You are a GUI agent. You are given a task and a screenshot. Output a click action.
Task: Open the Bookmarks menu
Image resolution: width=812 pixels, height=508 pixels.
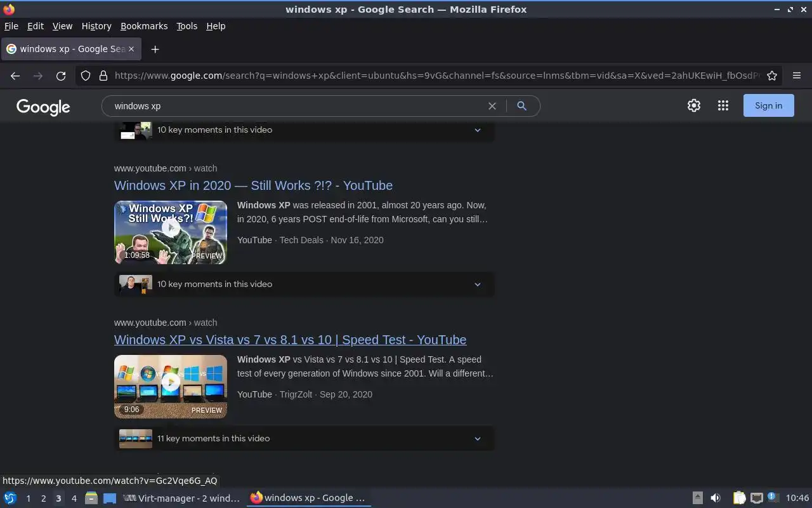(144, 26)
